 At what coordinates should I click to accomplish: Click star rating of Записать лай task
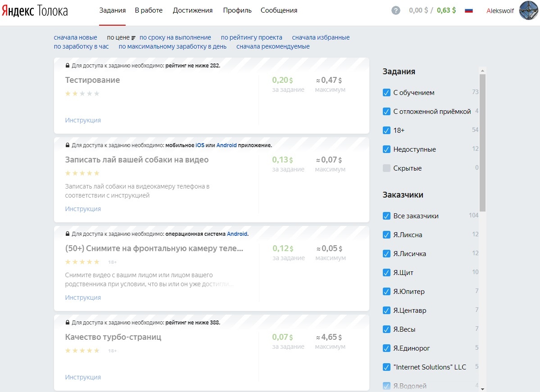(82, 173)
